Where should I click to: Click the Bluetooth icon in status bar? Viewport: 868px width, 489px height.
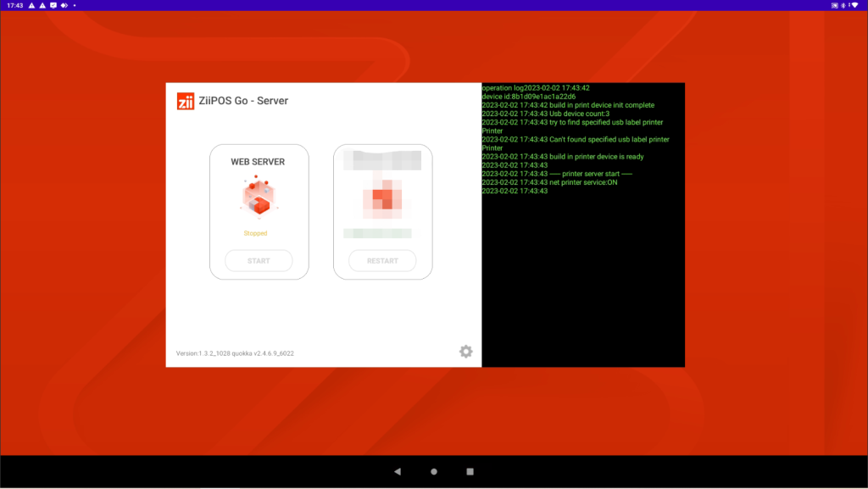pyautogui.click(x=844, y=5)
